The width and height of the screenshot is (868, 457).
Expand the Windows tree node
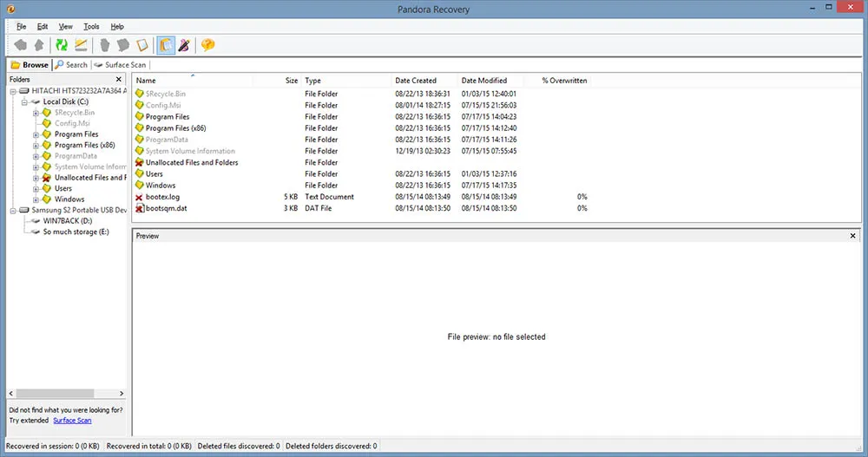pyautogui.click(x=36, y=199)
